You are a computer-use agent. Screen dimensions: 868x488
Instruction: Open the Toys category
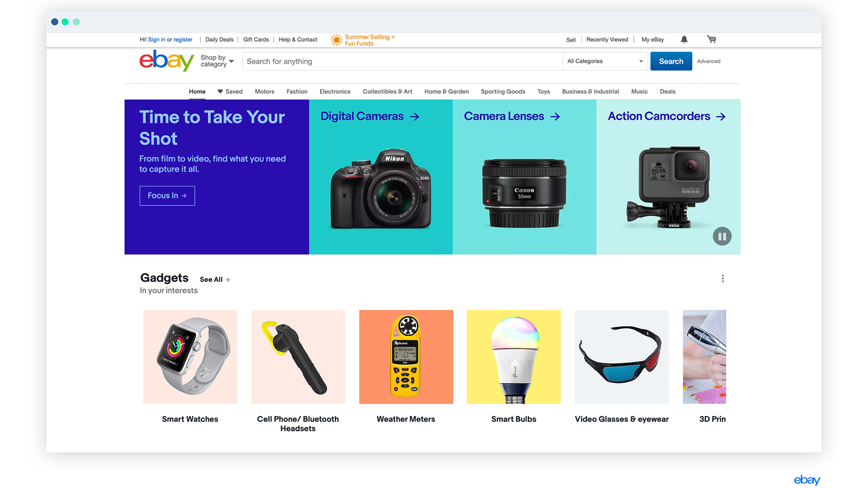(x=544, y=92)
